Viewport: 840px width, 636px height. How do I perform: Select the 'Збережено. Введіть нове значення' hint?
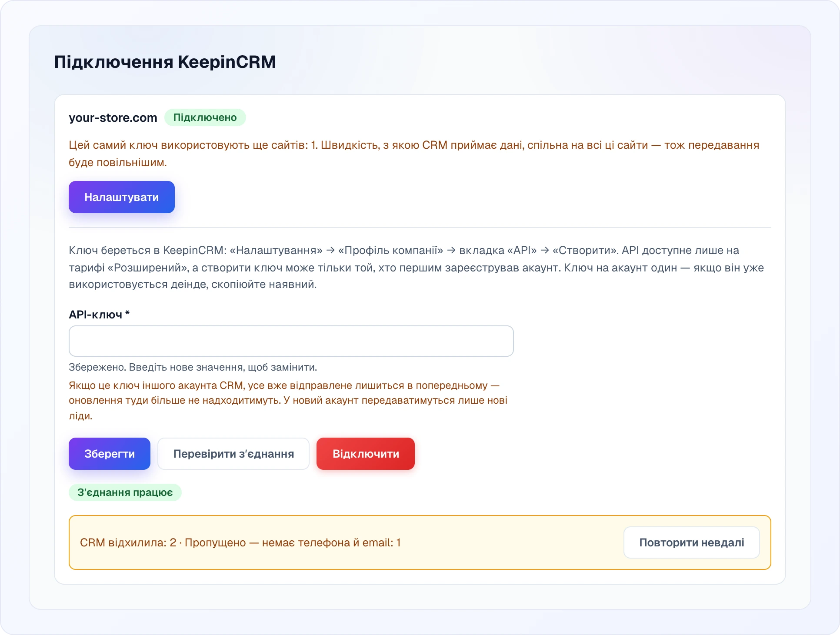(x=193, y=367)
